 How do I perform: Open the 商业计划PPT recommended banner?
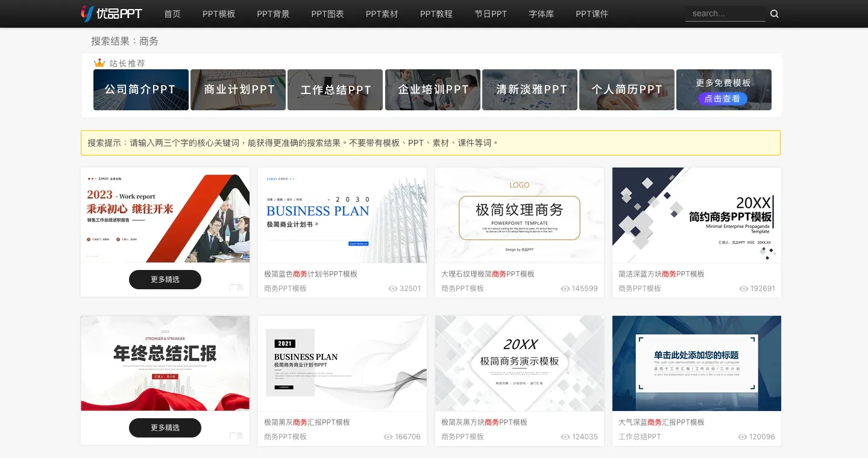[x=238, y=90]
